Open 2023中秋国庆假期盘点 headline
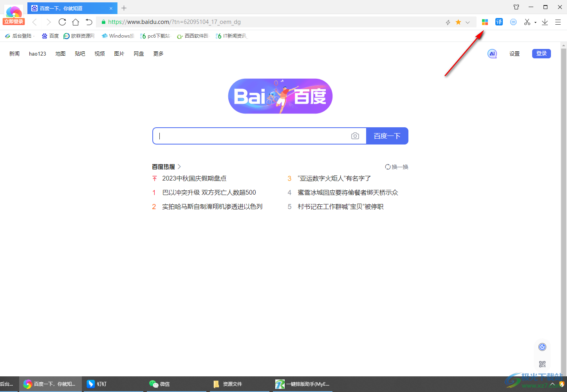 point(194,179)
